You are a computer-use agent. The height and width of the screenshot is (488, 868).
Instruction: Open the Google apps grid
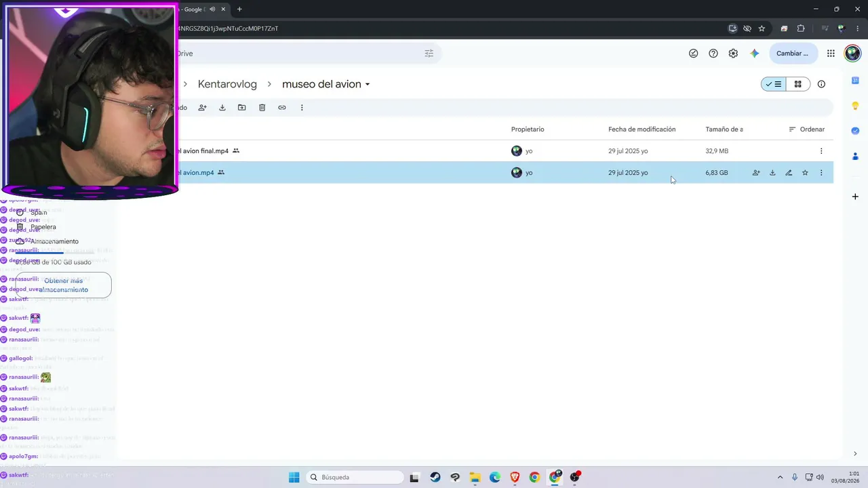831,54
